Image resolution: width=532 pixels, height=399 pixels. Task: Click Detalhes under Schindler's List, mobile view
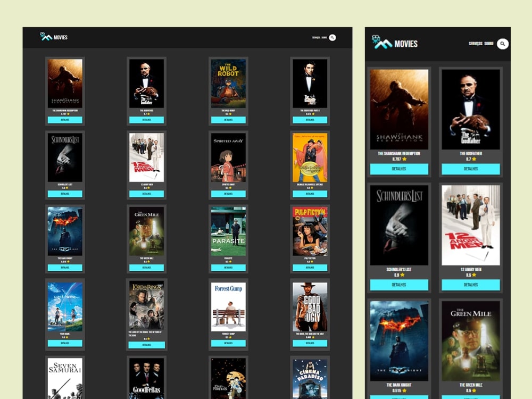399,285
